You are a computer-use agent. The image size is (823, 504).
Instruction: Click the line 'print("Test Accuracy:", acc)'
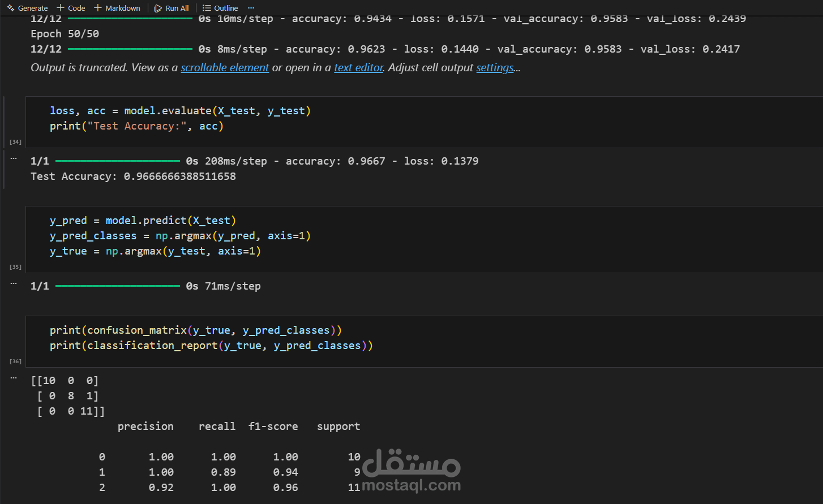tap(136, 126)
